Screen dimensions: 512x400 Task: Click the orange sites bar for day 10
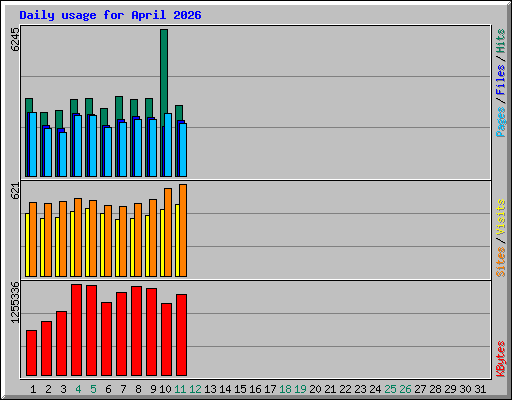[x=168, y=232]
